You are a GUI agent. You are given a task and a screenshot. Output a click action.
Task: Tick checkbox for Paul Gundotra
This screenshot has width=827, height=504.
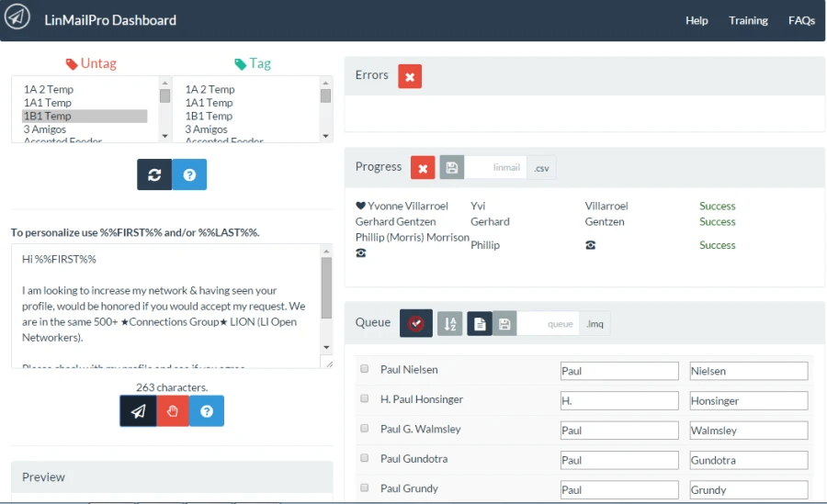(x=365, y=458)
